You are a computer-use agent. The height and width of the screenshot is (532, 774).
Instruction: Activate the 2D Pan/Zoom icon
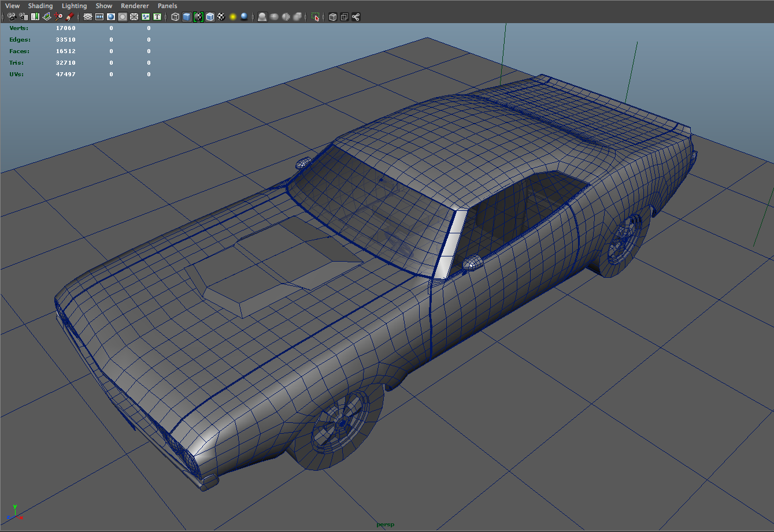click(x=58, y=17)
